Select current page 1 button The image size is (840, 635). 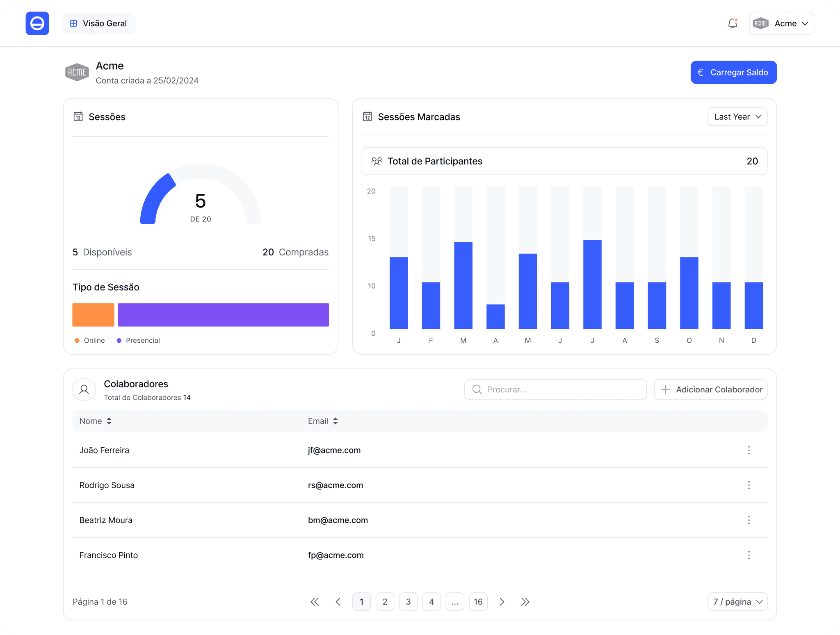pyautogui.click(x=361, y=602)
